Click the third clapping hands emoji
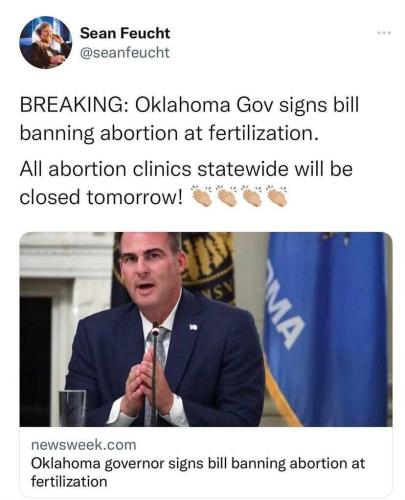The width and height of the screenshot is (405, 500). click(x=251, y=196)
